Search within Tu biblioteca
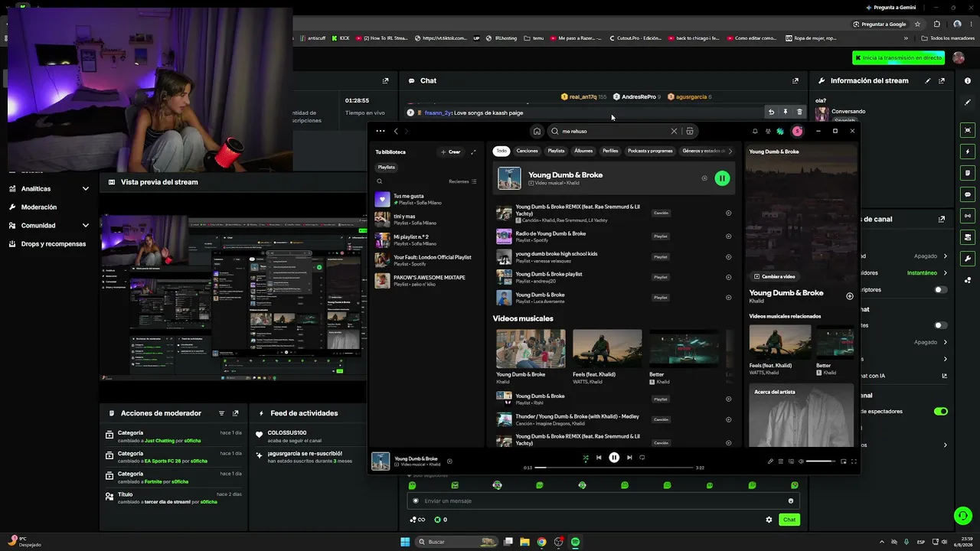Screen dimensions: 980x551 [379, 181]
